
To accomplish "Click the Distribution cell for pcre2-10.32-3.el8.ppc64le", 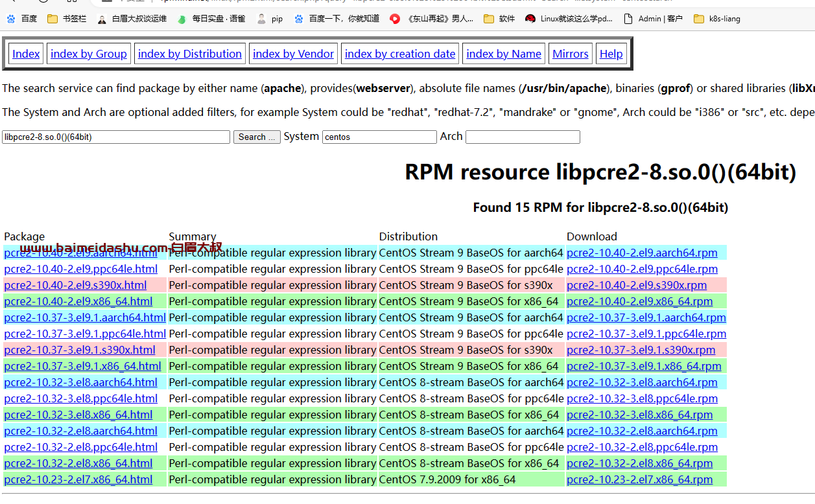I will [x=471, y=398].
